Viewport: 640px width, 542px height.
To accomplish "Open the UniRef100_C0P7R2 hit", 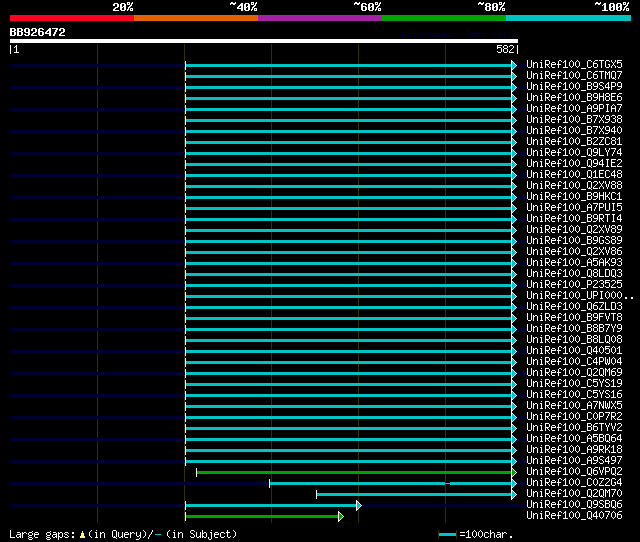I will 574,417.
